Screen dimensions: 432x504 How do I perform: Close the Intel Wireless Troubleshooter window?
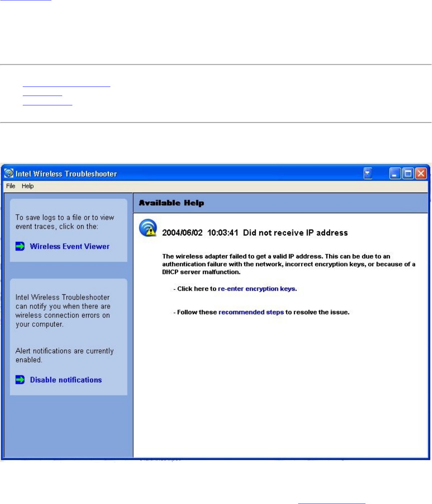tap(420, 174)
